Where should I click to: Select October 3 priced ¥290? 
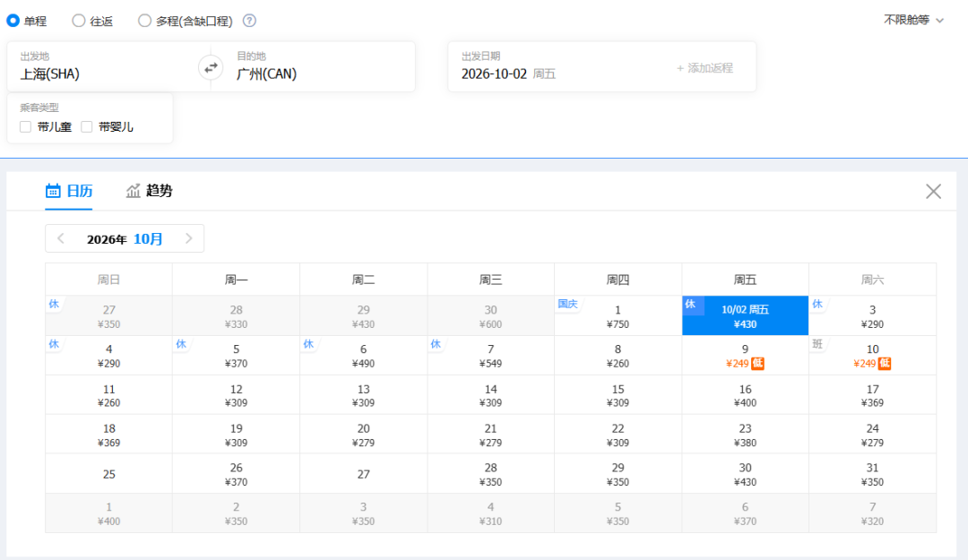point(872,316)
